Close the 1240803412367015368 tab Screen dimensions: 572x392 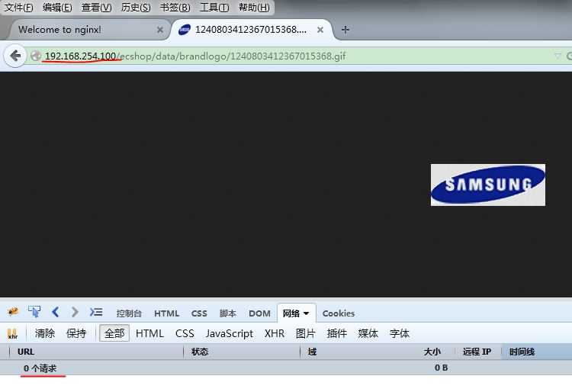(320, 30)
